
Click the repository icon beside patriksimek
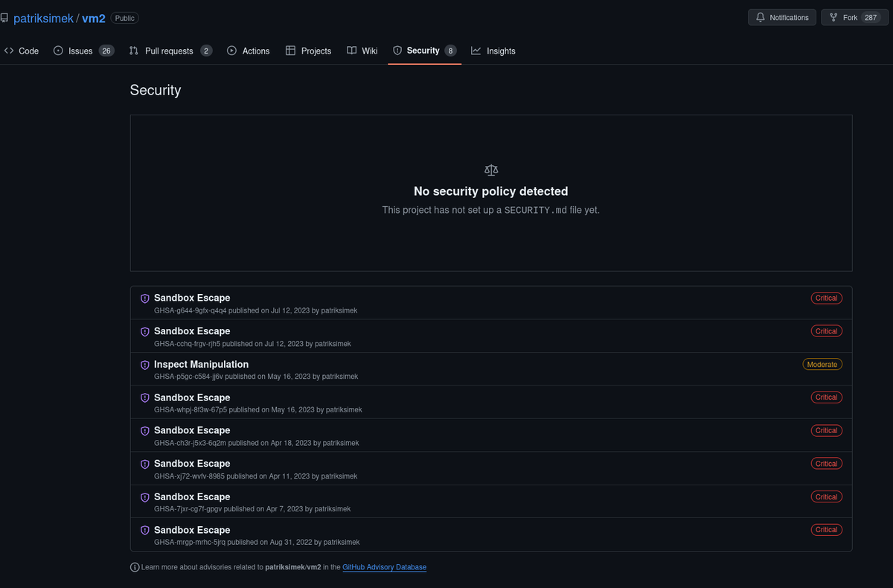click(x=4, y=18)
